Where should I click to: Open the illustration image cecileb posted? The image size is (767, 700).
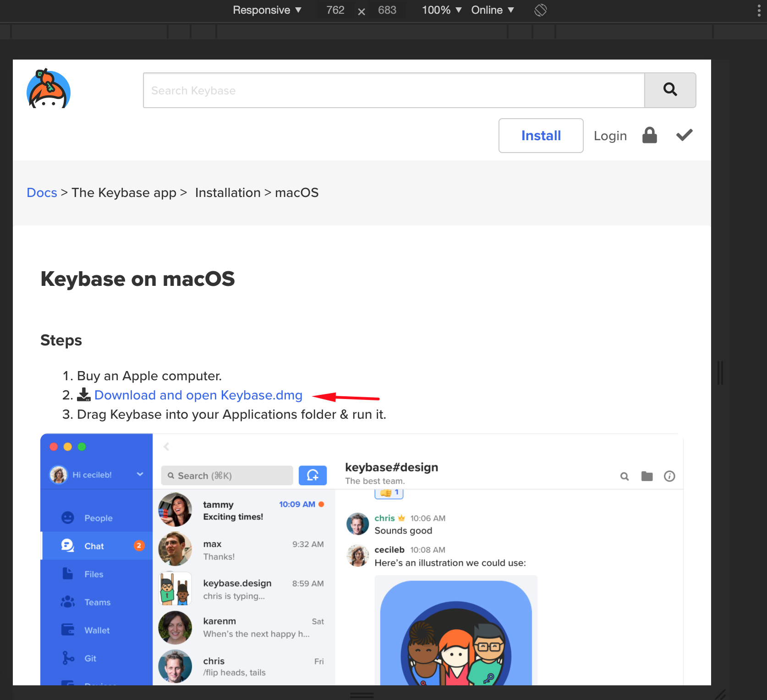tap(456, 630)
